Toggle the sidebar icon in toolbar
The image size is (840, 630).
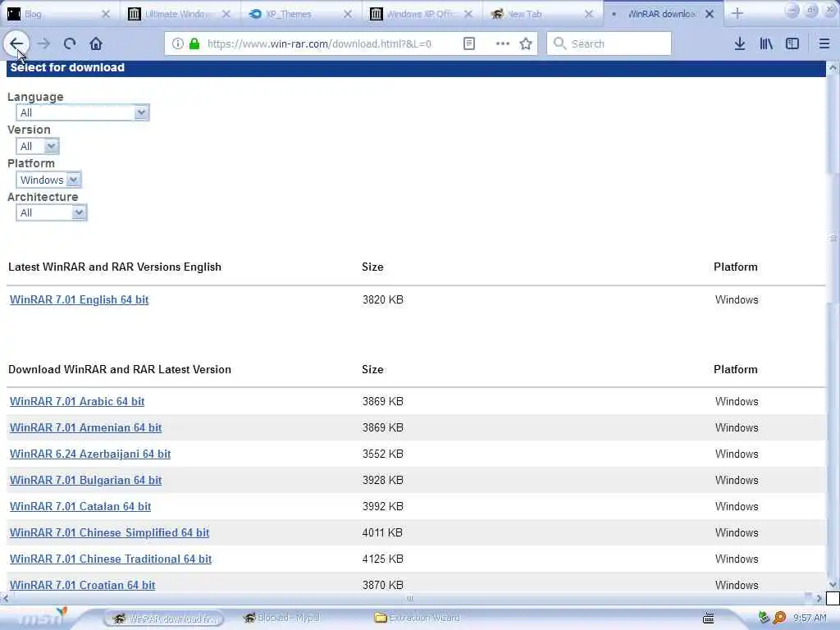(x=792, y=44)
